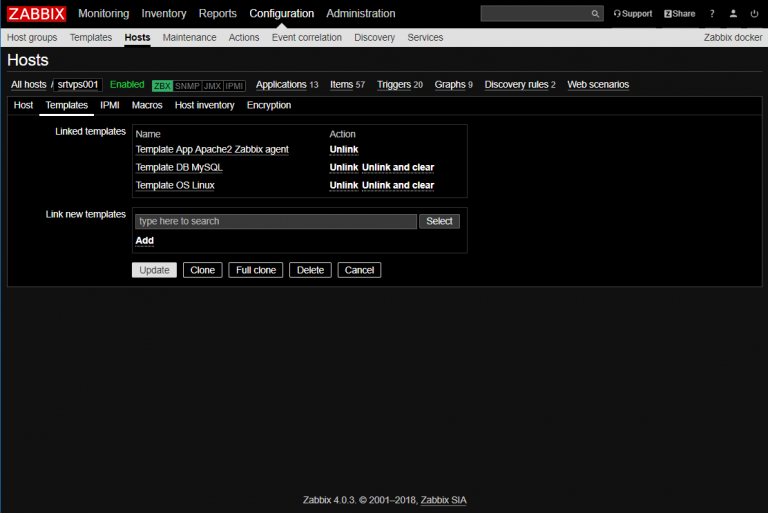Switch to the Host inventory tab
This screenshot has width=768, height=513.
tap(205, 105)
